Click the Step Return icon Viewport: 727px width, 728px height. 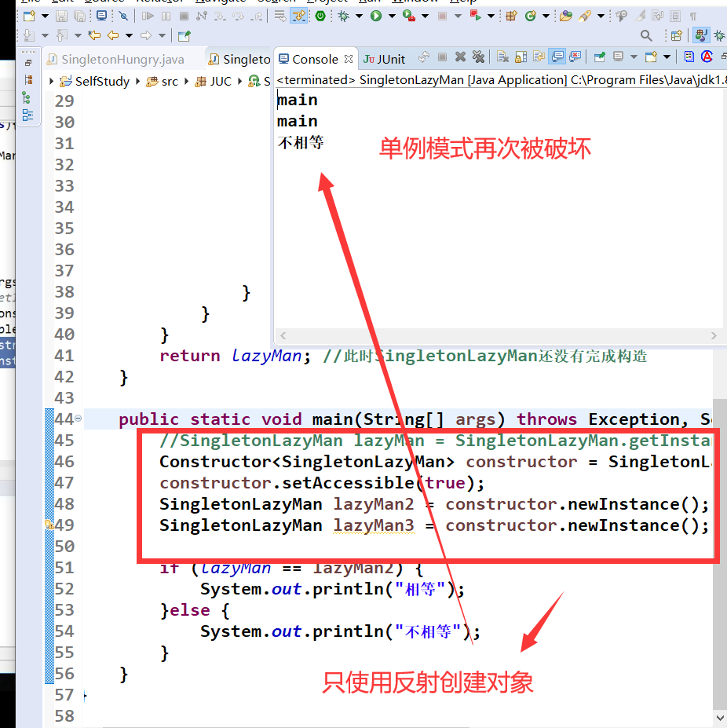click(256, 16)
